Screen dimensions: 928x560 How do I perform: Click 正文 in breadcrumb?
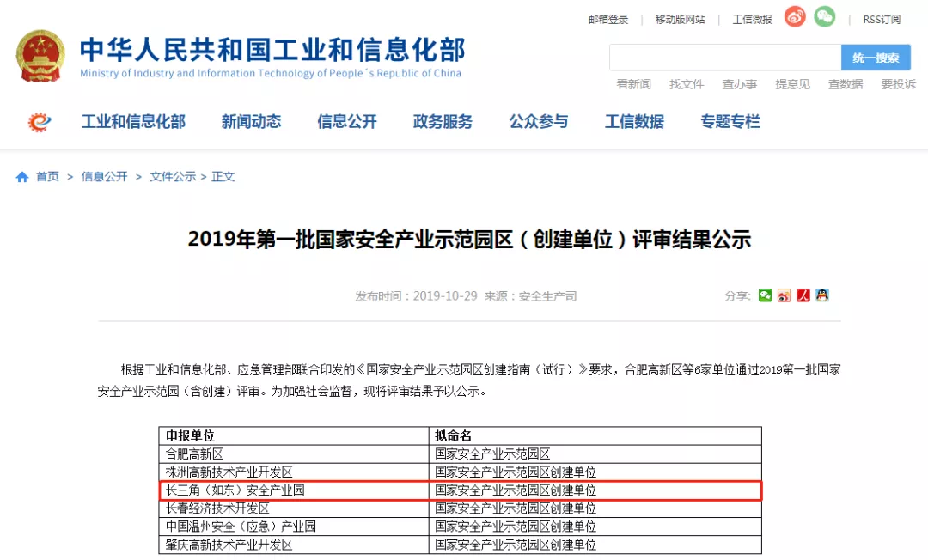(x=223, y=177)
